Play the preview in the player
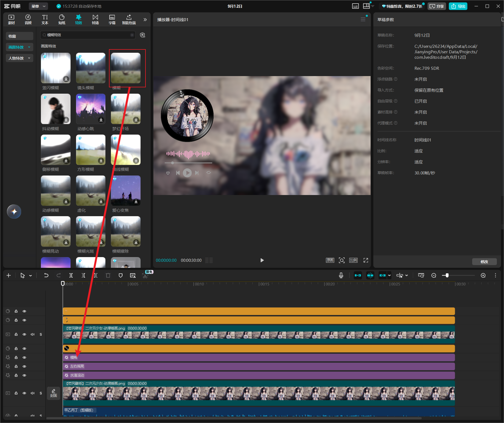Screen dimensions: 504x423 coord(262,260)
